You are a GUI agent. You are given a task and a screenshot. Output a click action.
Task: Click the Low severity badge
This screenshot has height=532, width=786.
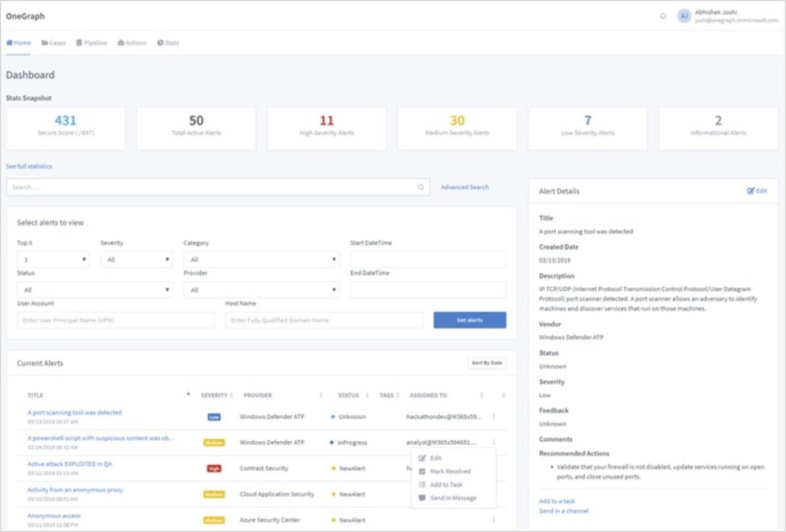(214, 417)
